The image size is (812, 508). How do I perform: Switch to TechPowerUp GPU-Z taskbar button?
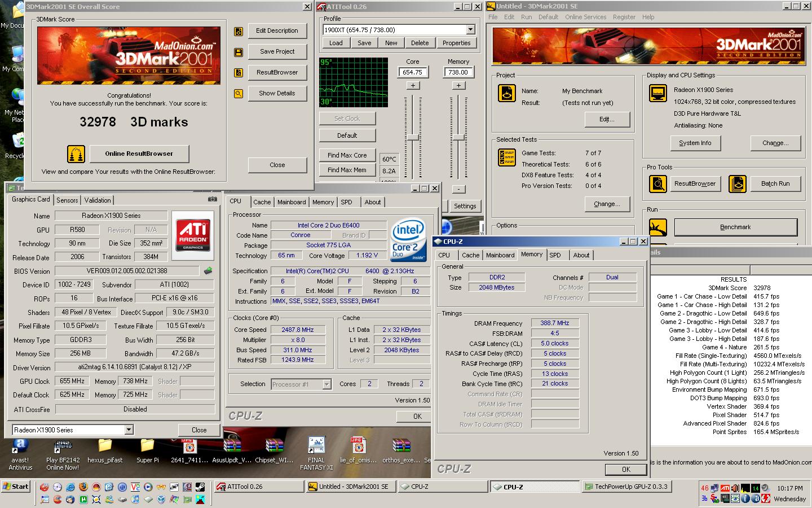point(627,487)
